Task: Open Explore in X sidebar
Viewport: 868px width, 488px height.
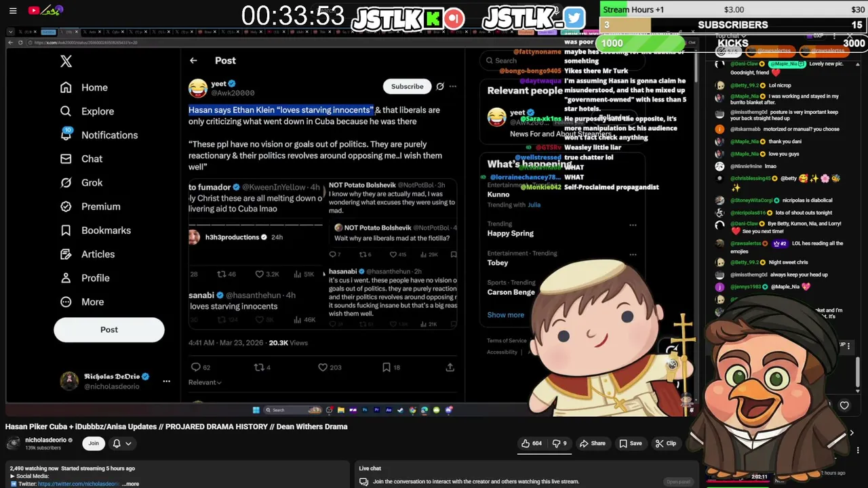Action: point(87,111)
